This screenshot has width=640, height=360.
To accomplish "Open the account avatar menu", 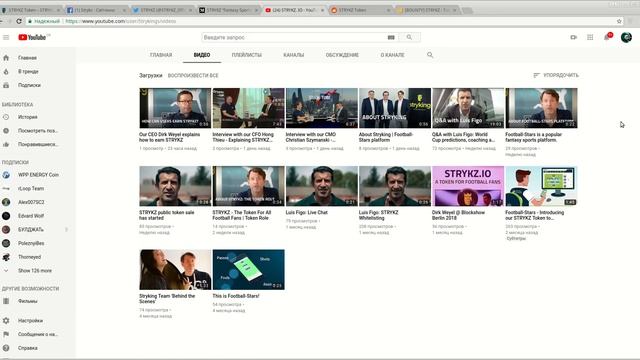I will 626,37.
